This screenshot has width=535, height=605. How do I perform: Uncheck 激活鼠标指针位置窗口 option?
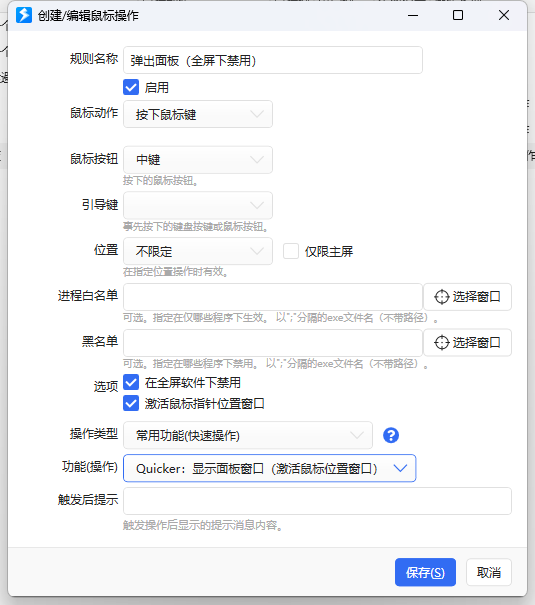[131, 404]
